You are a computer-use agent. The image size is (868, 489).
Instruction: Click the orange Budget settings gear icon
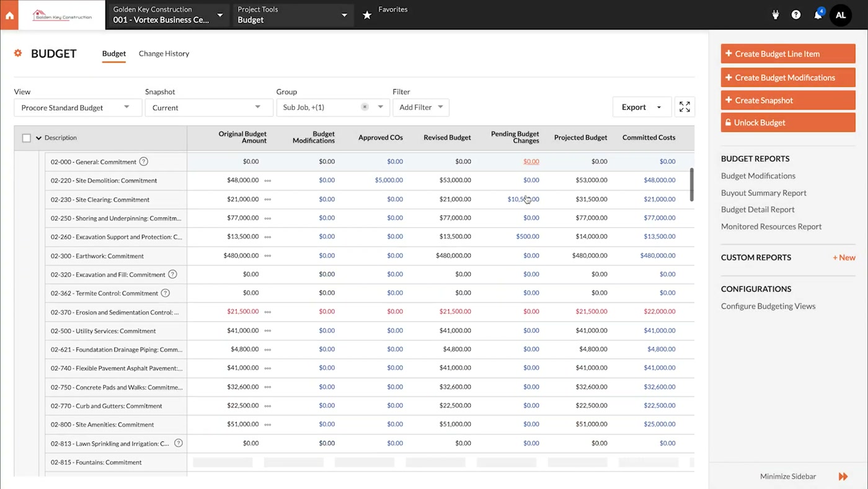pyautogui.click(x=18, y=53)
